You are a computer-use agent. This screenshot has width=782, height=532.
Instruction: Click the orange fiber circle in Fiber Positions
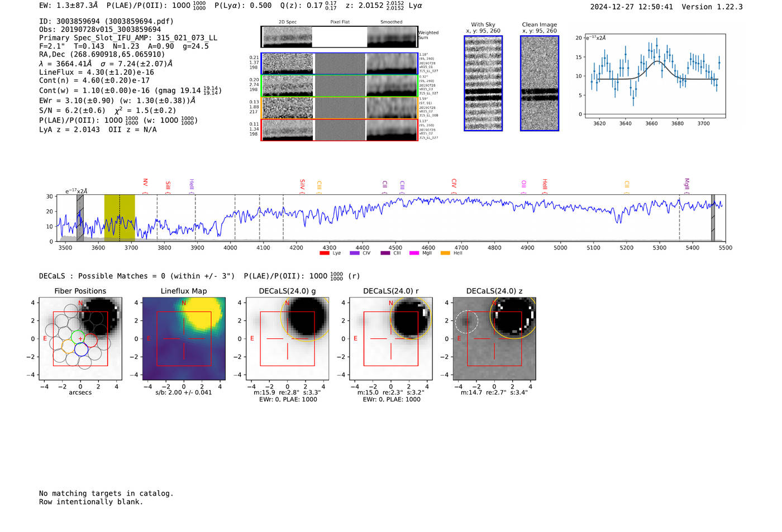pyautogui.click(x=68, y=347)
